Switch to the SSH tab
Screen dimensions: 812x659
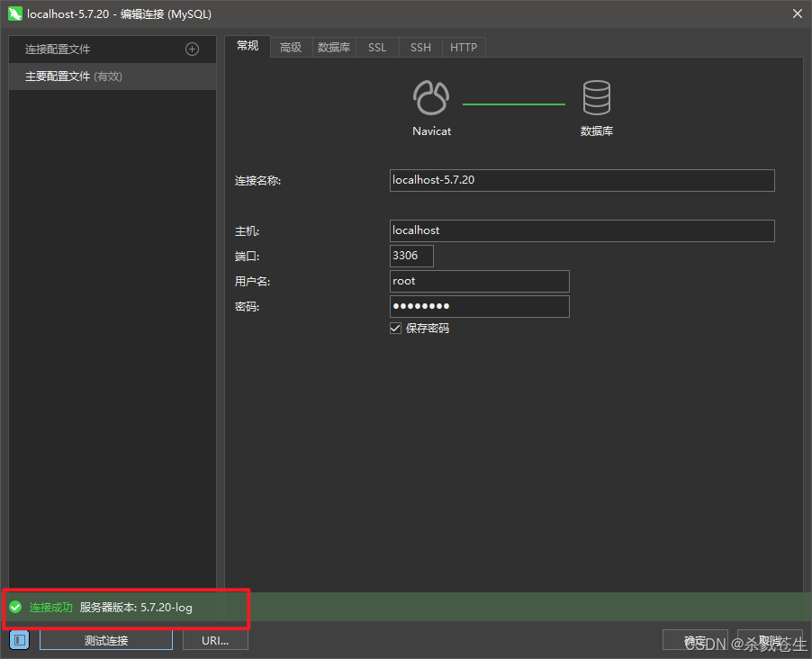[420, 48]
